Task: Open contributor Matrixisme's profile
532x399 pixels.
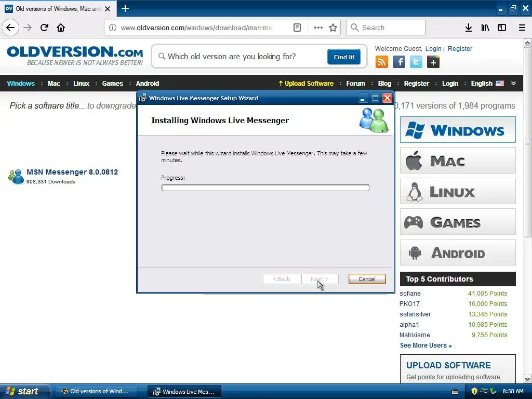Action: [x=414, y=335]
